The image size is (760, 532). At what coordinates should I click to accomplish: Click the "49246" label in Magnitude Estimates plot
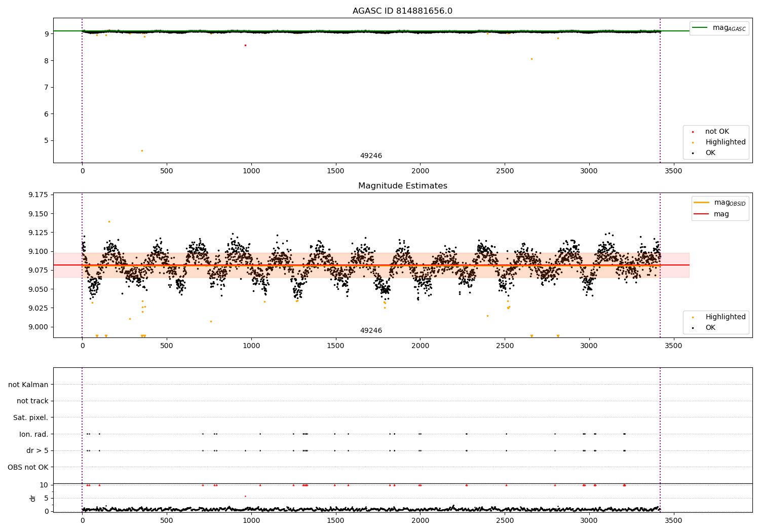[371, 331]
